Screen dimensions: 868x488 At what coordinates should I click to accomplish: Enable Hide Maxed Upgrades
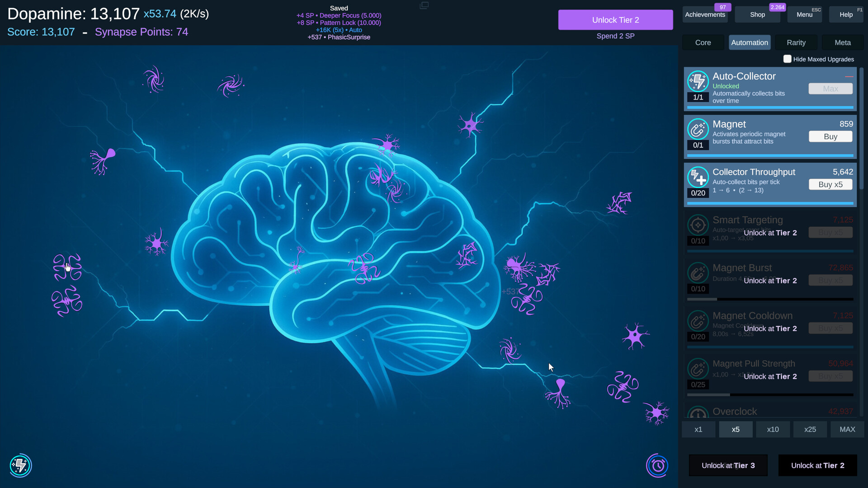click(788, 59)
